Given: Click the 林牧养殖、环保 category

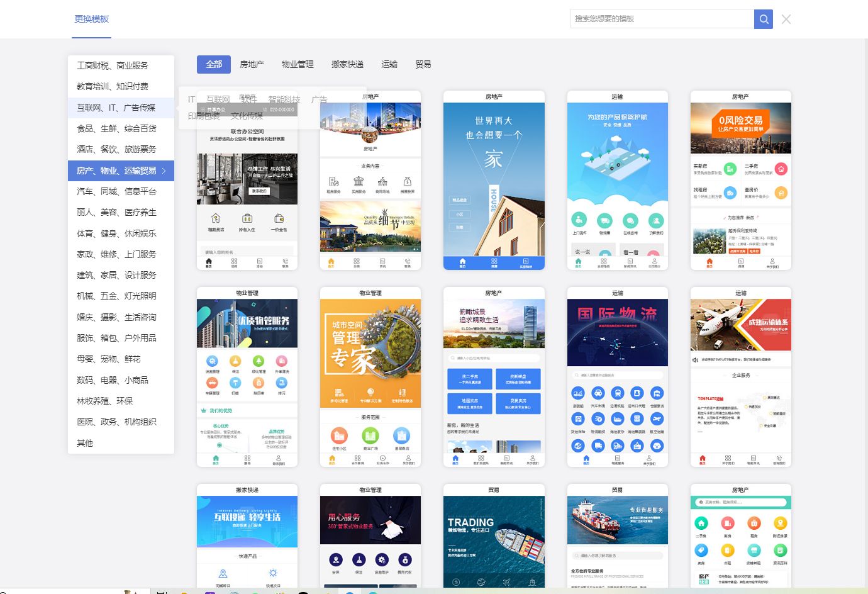Looking at the screenshot, I should (121, 401).
